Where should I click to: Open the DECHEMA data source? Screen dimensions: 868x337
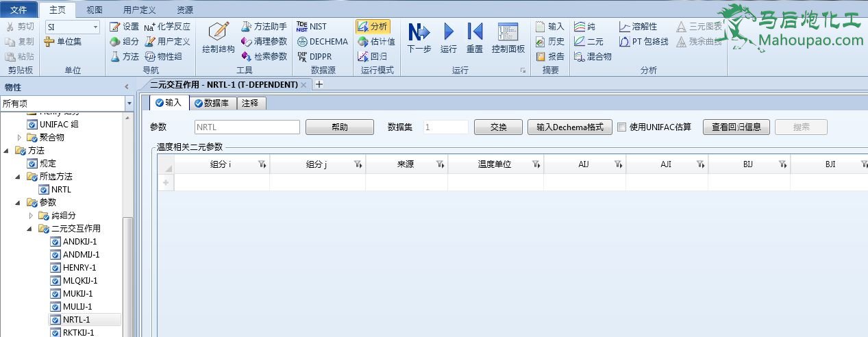322,42
